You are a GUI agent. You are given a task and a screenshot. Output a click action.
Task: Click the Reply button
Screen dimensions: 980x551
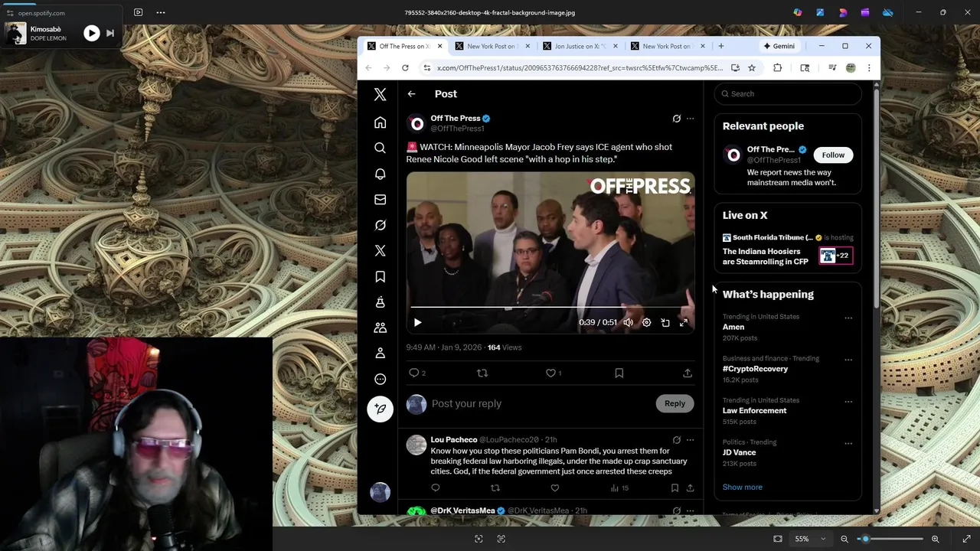click(x=675, y=404)
